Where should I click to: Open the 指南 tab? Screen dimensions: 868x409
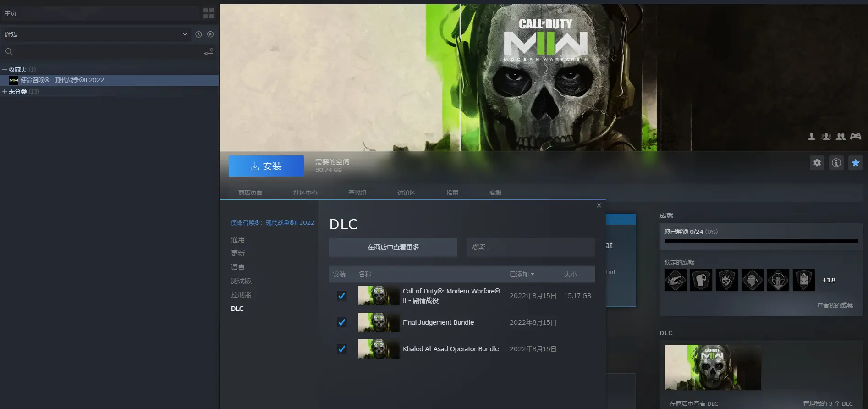pyautogui.click(x=452, y=193)
